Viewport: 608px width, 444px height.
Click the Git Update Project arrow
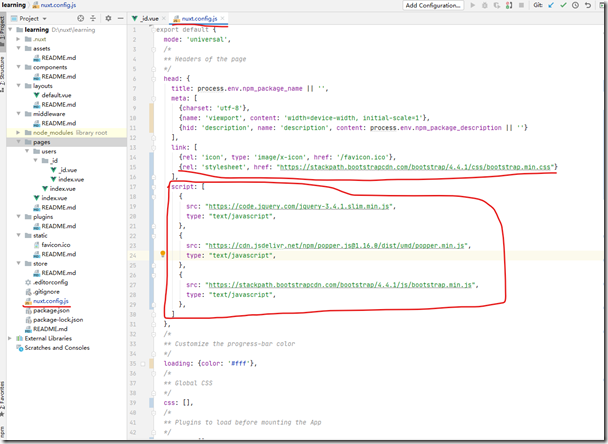[x=551, y=5]
